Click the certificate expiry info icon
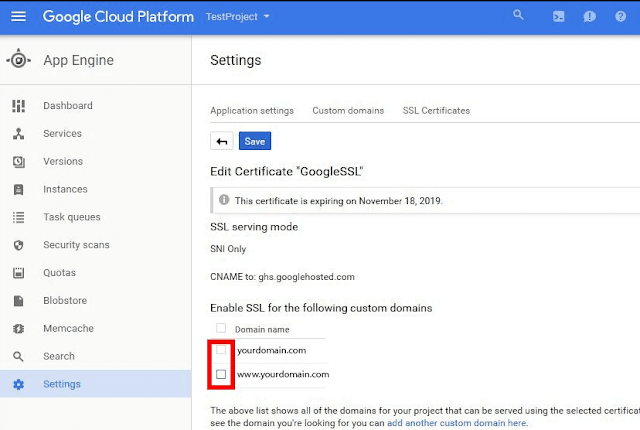Screen dimensions: 640x430 tap(224, 199)
